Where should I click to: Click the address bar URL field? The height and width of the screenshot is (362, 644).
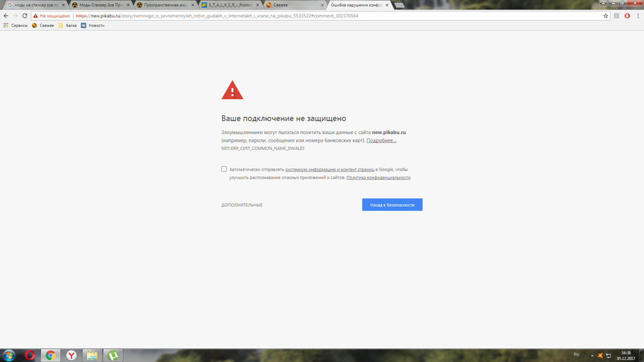pos(322,15)
